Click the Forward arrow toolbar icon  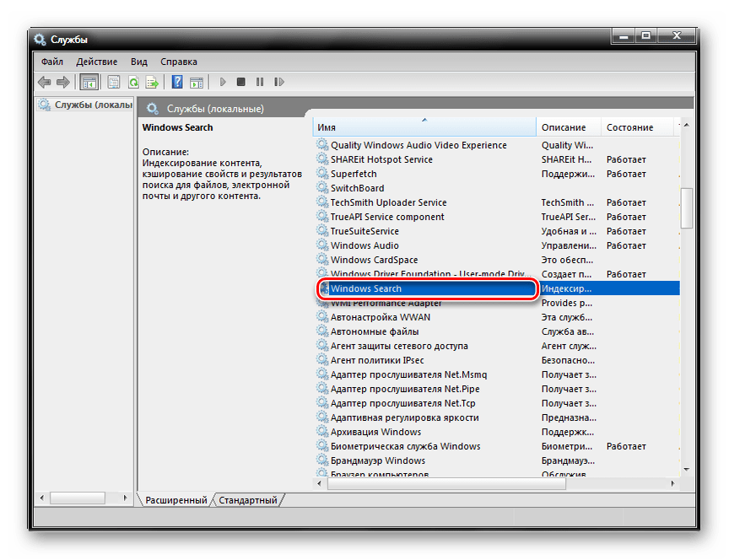pos(62,83)
